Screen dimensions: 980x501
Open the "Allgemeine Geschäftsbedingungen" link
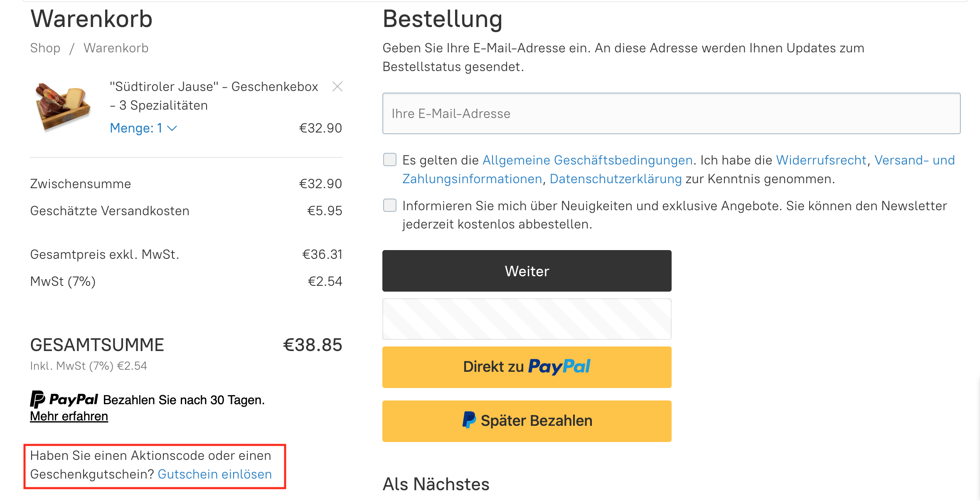587,160
